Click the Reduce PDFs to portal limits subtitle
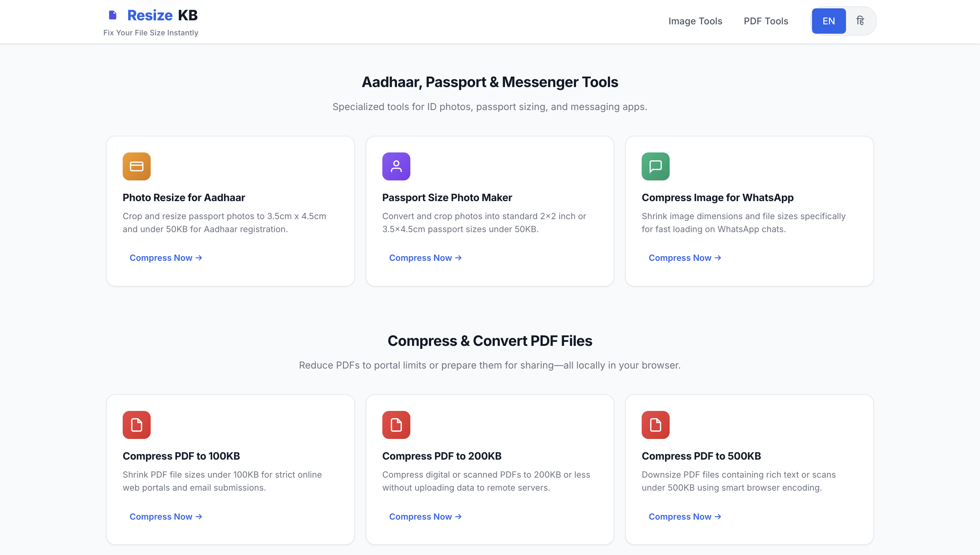The width and height of the screenshot is (980, 555). coord(490,365)
